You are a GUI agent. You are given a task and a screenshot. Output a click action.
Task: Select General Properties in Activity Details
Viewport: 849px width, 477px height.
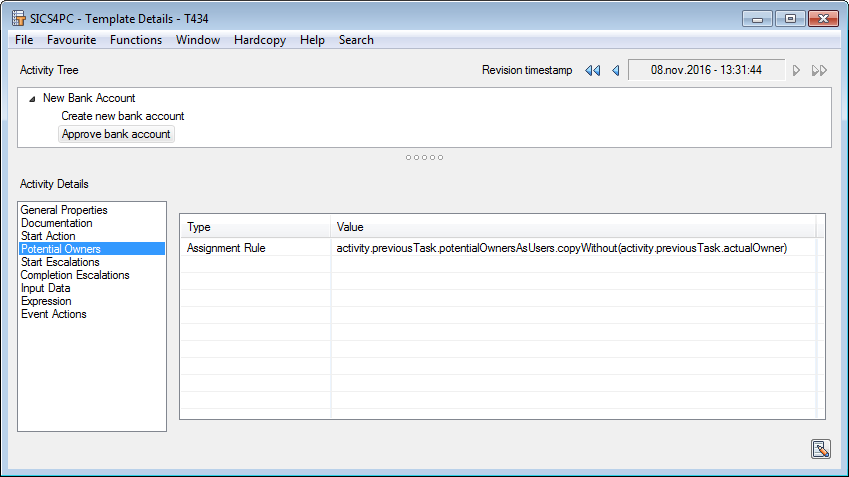[x=64, y=210]
